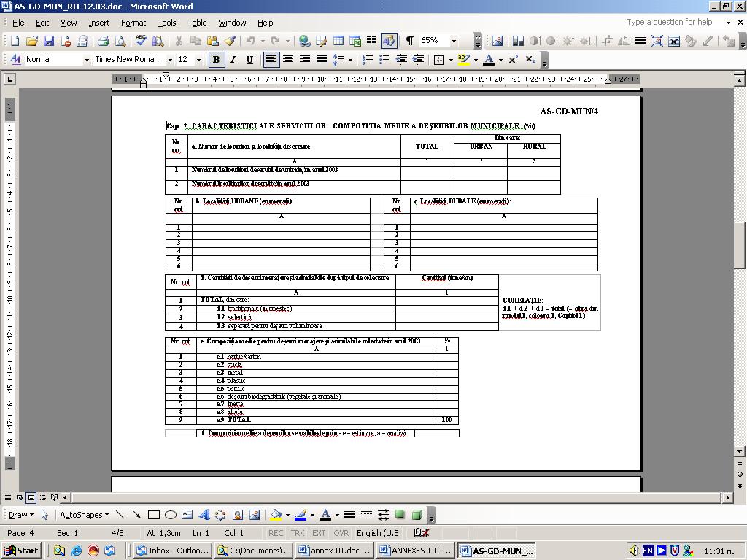Open 3-D Style on the Drawing toolbar
Screen dimensions: 747x560
point(417,515)
